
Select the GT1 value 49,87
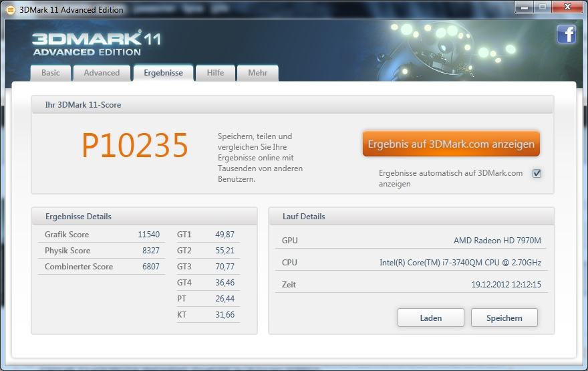[x=225, y=235]
